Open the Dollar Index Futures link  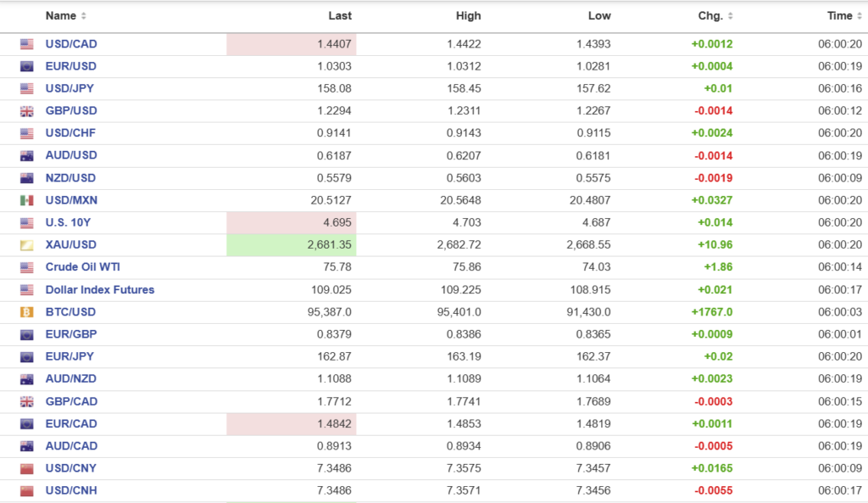coord(100,289)
